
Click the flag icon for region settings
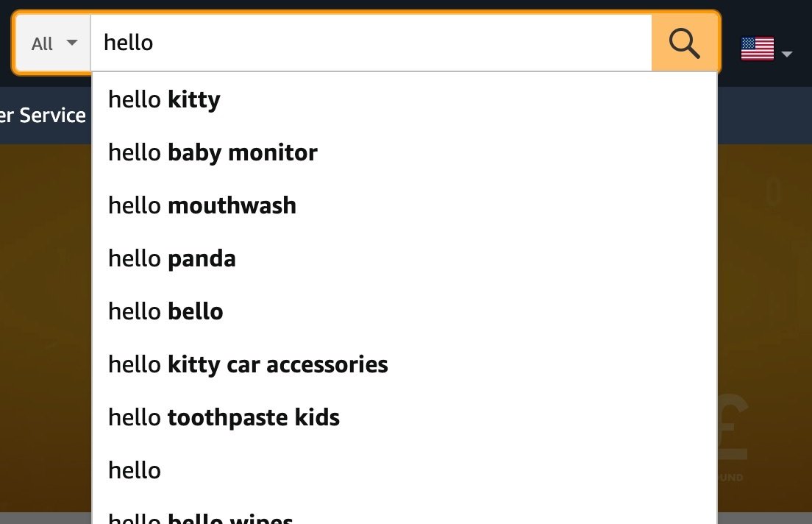click(x=757, y=49)
